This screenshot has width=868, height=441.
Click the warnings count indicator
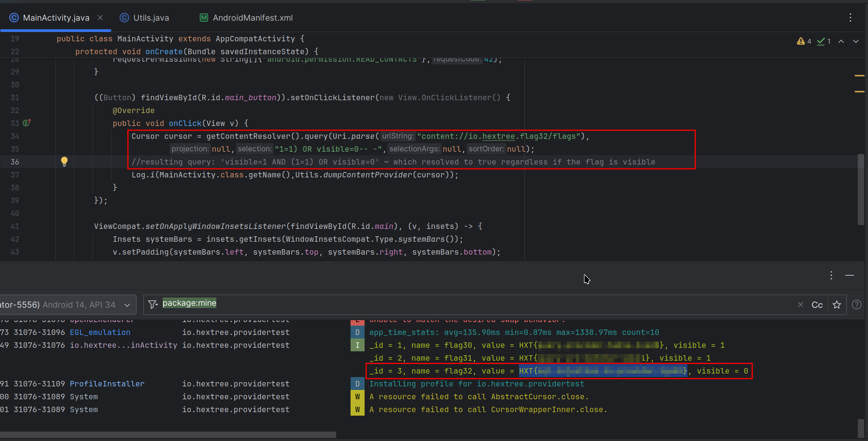(x=804, y=41)
